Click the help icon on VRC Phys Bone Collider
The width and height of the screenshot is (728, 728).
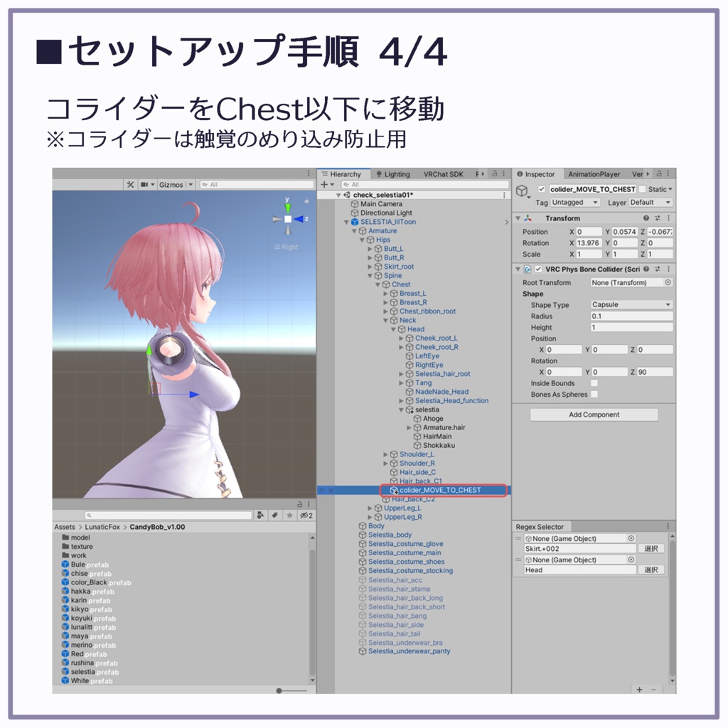pyautogui.click(x=646, y=269)
